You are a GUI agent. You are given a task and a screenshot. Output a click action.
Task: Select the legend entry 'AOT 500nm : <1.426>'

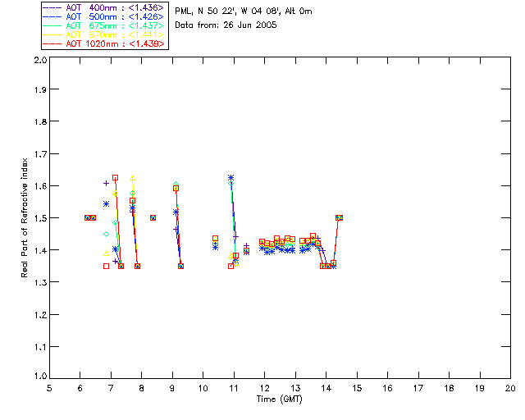tap(103, 16)
